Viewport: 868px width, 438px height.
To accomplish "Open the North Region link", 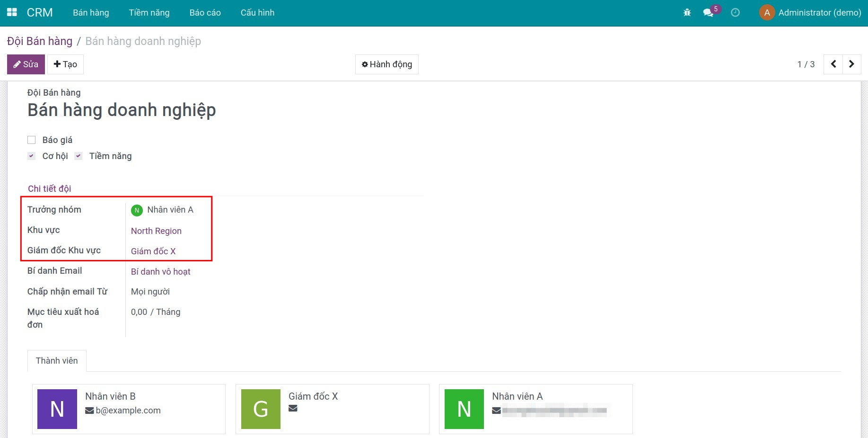I will (156, 231).
